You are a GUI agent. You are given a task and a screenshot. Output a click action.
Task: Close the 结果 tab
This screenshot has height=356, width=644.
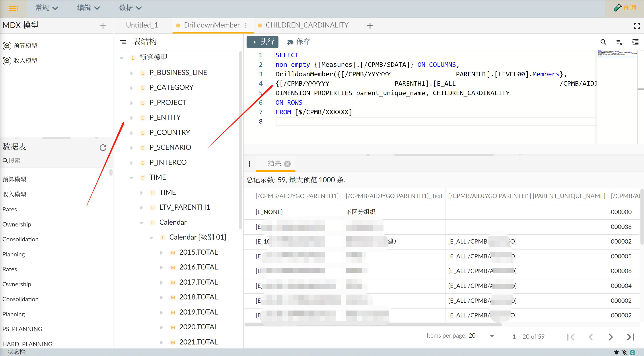pos(288,164)
